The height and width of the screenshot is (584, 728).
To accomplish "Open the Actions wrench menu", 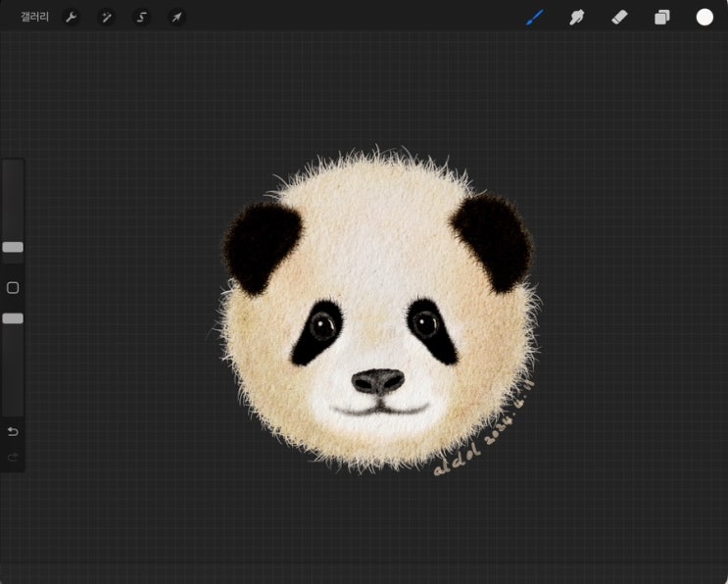I will [x=71, y=17].
